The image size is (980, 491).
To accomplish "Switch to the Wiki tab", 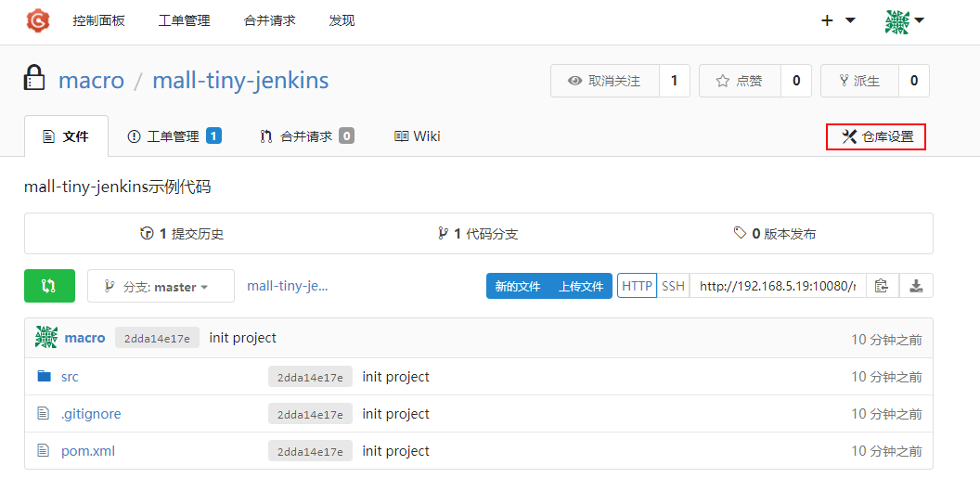I will [x=418, y=136].
